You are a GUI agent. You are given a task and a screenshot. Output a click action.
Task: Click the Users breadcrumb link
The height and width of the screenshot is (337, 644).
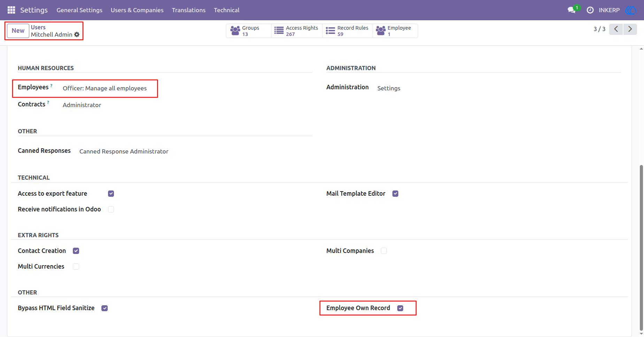coord(38,27)
